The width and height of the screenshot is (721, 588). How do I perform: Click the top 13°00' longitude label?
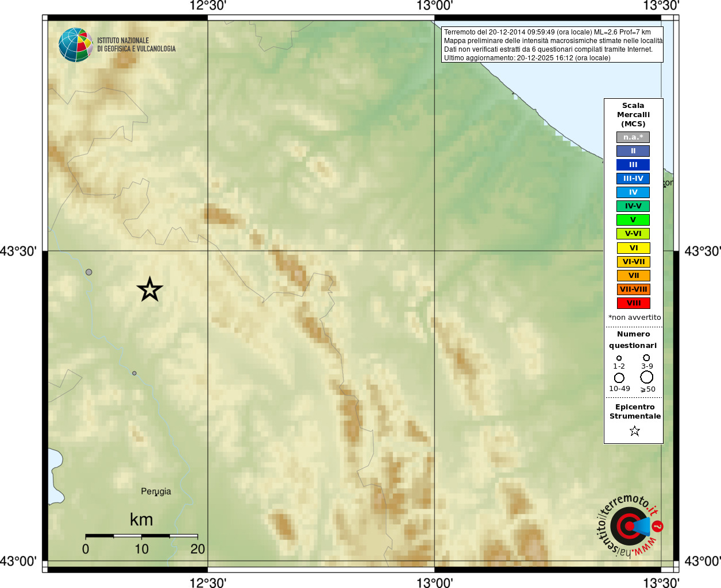point(435,6)
